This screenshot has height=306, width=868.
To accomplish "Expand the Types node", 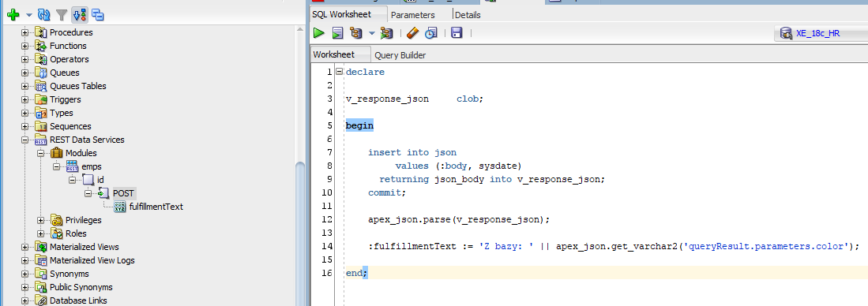I will 25,113.
